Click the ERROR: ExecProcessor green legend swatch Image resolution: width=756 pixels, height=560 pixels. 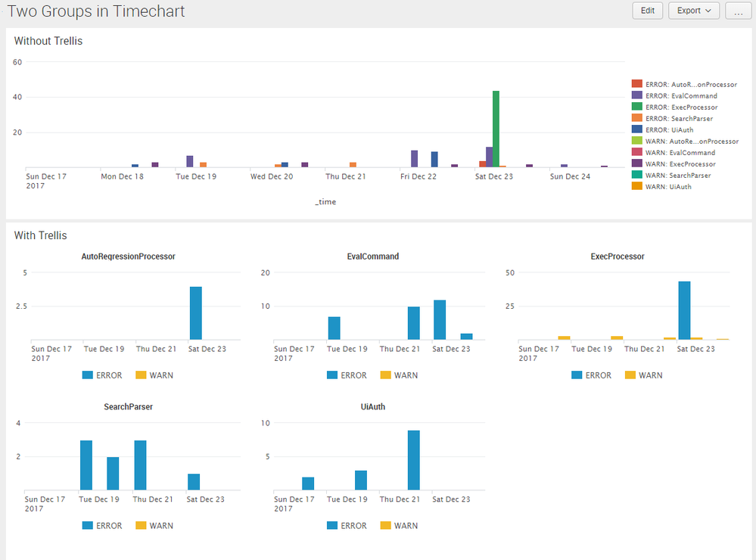point(637,107)
